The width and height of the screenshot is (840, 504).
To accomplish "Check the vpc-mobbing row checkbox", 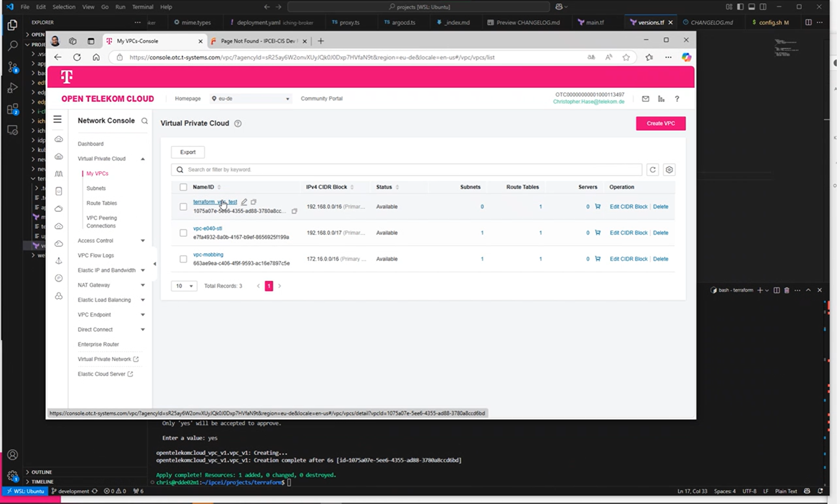I will point(183,259).
